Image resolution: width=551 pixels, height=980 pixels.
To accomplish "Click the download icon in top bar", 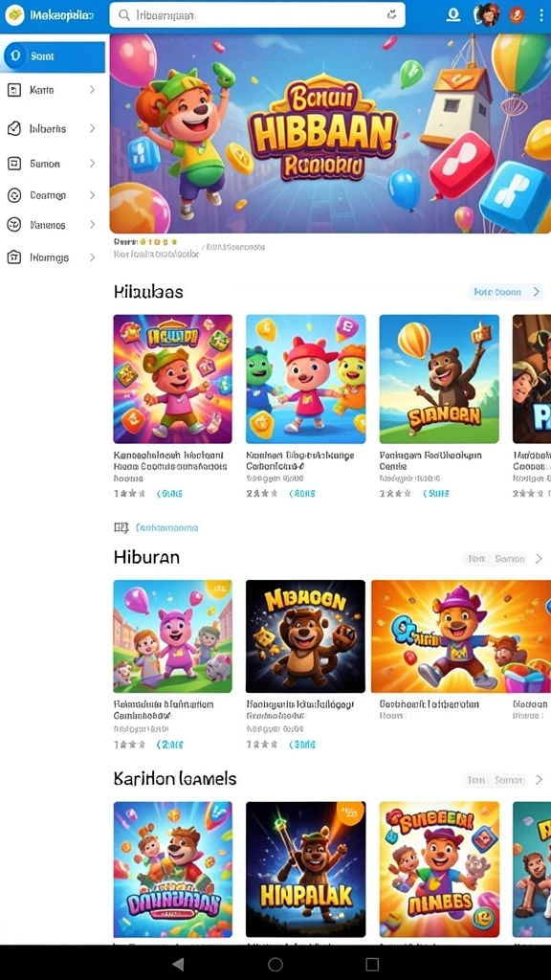I will [452, 15].
